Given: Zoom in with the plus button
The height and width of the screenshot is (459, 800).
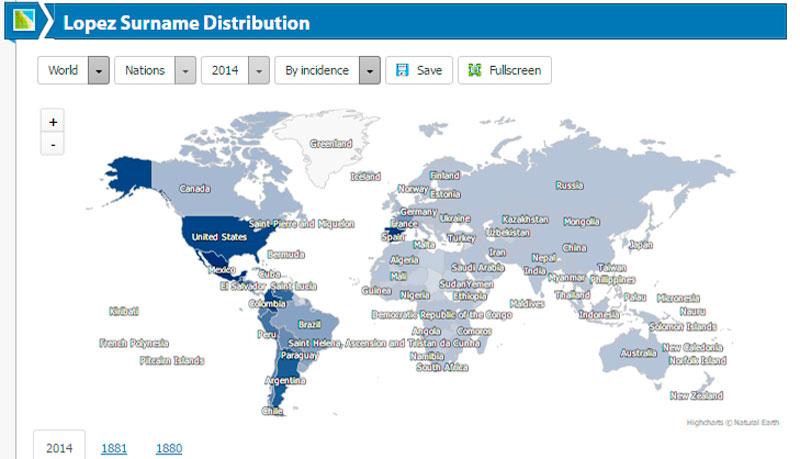Looking at the screenshot, I should point(53,122).
